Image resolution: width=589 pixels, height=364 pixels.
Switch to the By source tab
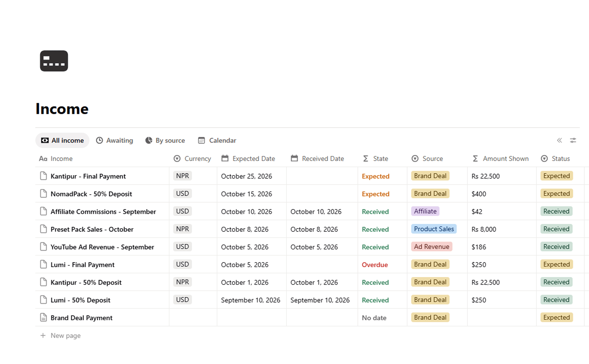pos(165,140)
